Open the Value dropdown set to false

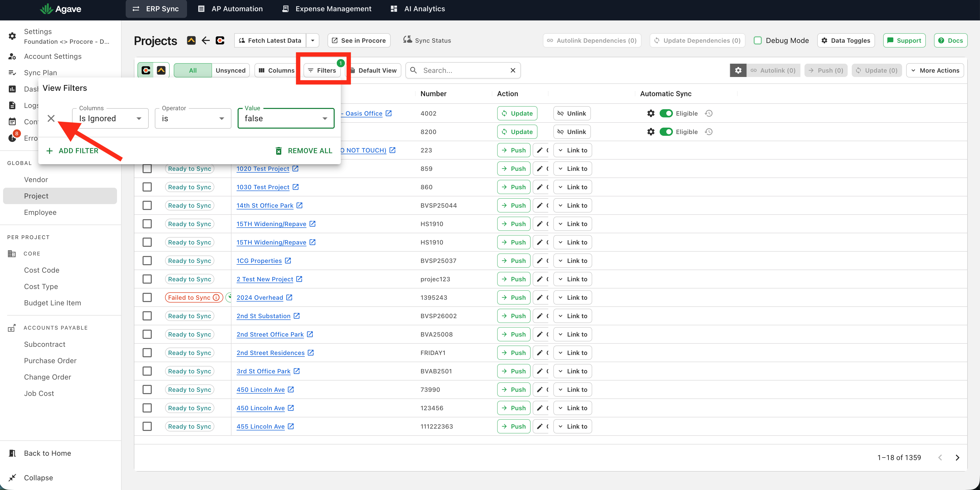coord(286,118)
